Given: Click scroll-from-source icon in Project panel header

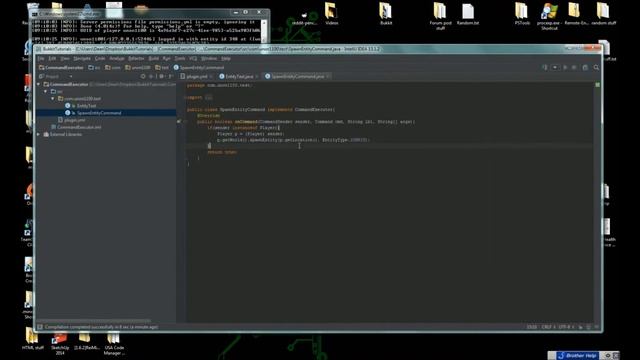Looking at the screenshot, I should point(143,76).
